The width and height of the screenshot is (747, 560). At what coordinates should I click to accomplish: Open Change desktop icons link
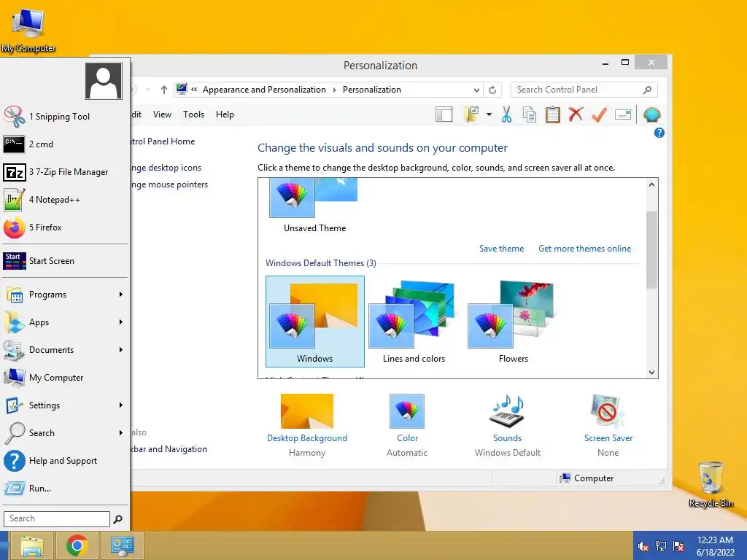(166, 168)
